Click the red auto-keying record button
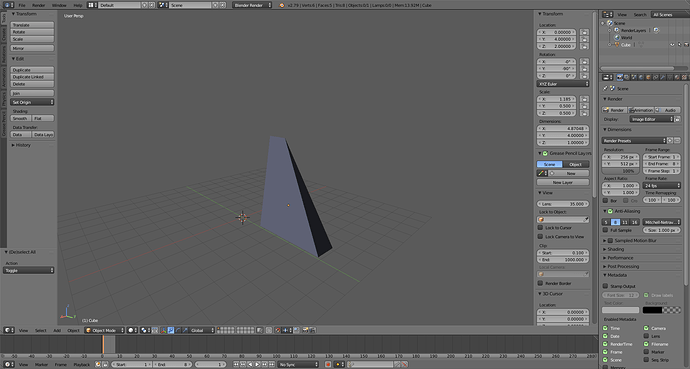This screenshot has width=690, height=369. (x=328, y=364)
